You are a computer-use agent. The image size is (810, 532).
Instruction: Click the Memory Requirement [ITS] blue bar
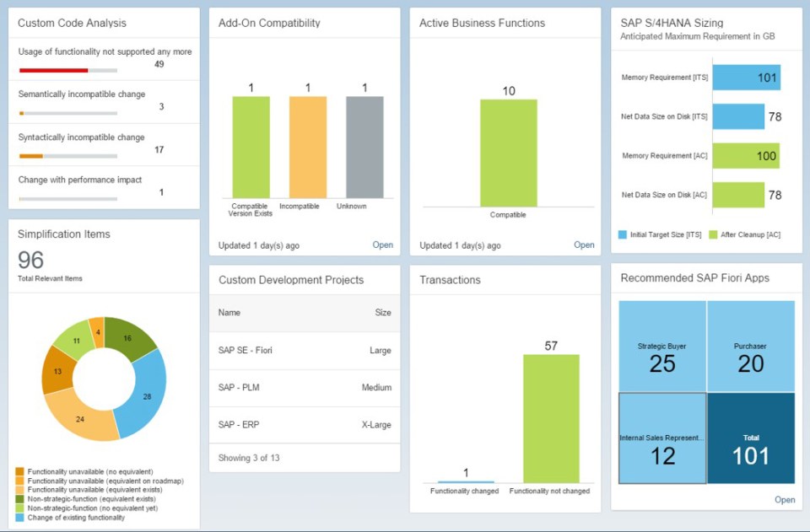pyautogui.click(x=746, y=78)
